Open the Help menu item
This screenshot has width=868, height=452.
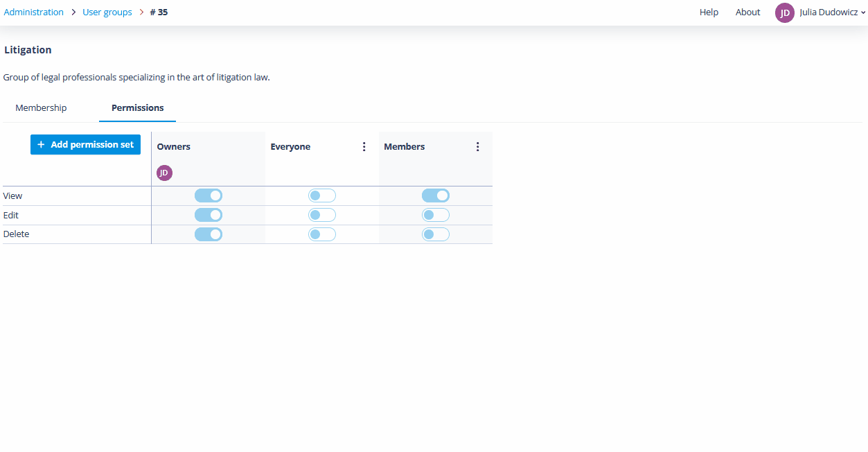pyautogui.click(x=709, y=12)
